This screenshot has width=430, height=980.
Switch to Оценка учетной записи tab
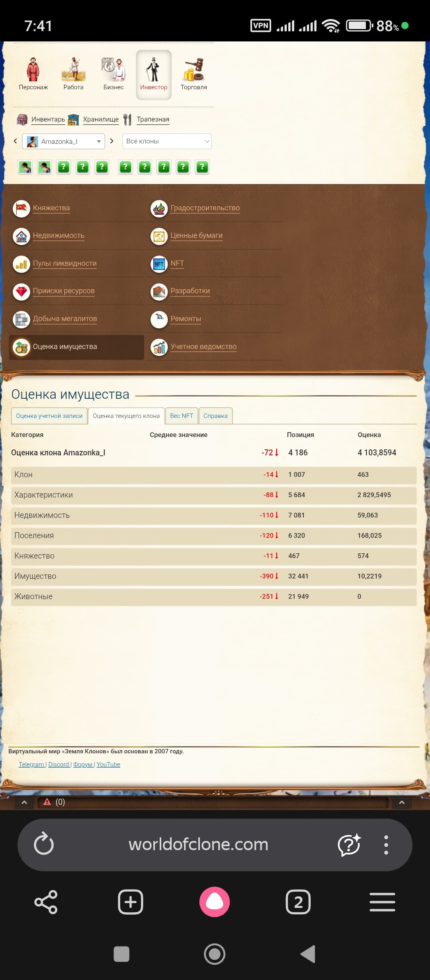coord(49,416)
